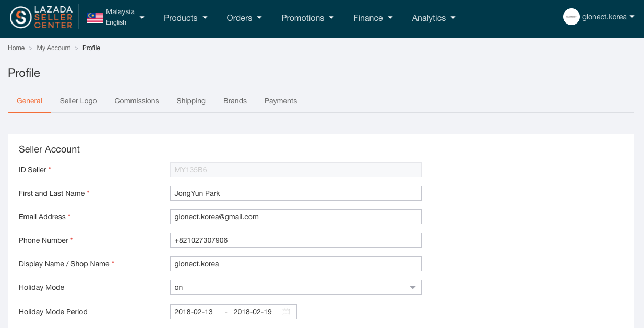Click the Email Address label
Viewport: 644px width, 328px height.
pos(42,217)
